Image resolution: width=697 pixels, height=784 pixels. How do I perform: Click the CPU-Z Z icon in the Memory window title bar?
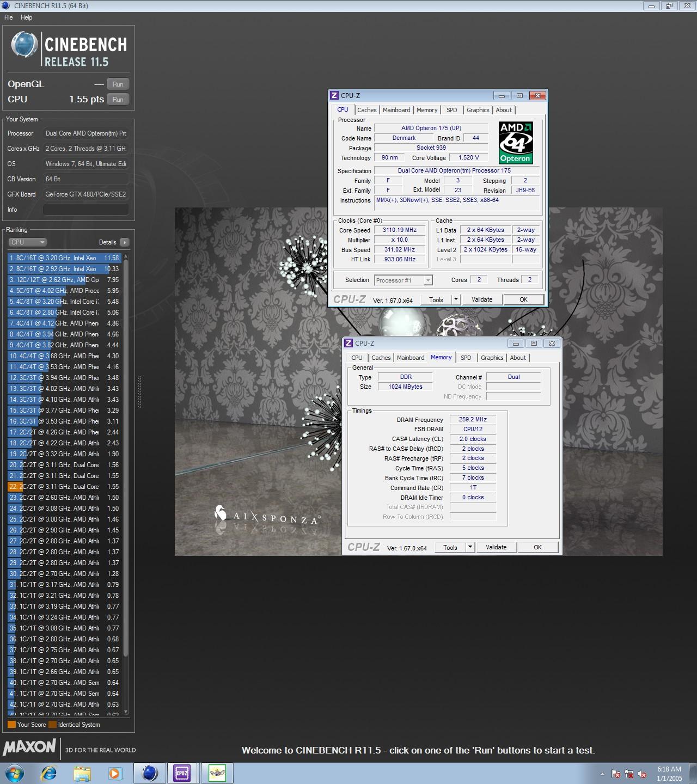tap(348, 343)
